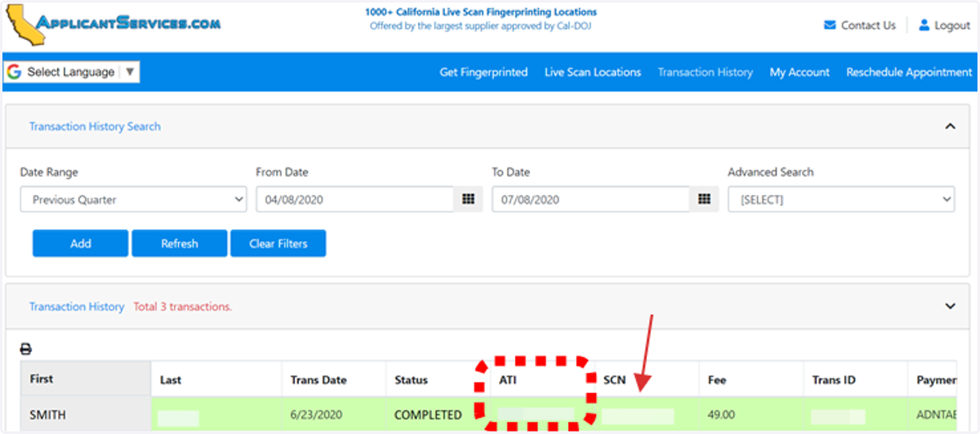
Task: Sort by the Trans Date column header
Action: tap(333, 379)
